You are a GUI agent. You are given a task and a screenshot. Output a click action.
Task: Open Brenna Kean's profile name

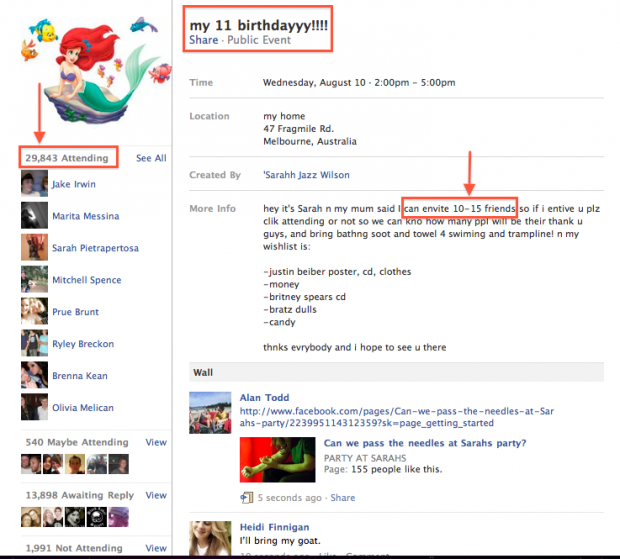[x=79, y=376]
